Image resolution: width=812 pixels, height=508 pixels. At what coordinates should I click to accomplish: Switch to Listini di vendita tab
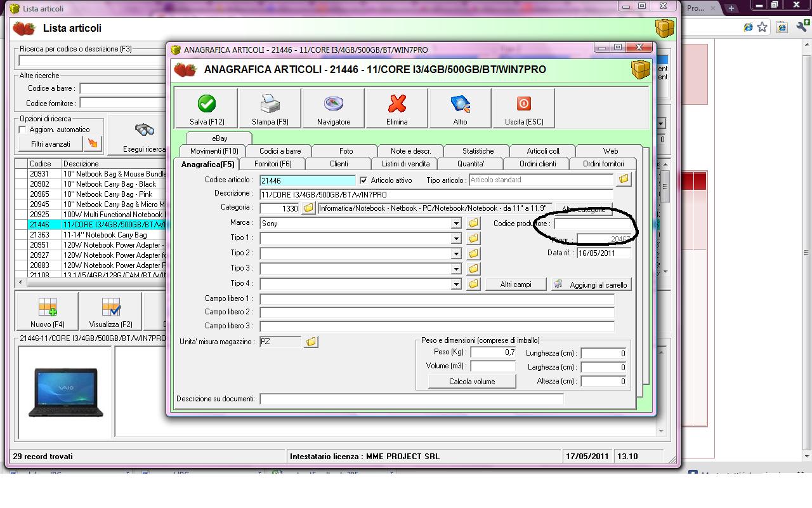pyautogui.click(x=405, y=164)
